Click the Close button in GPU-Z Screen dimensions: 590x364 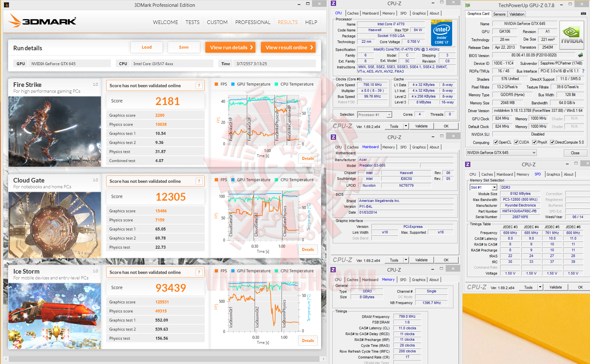tap(575, 153)
